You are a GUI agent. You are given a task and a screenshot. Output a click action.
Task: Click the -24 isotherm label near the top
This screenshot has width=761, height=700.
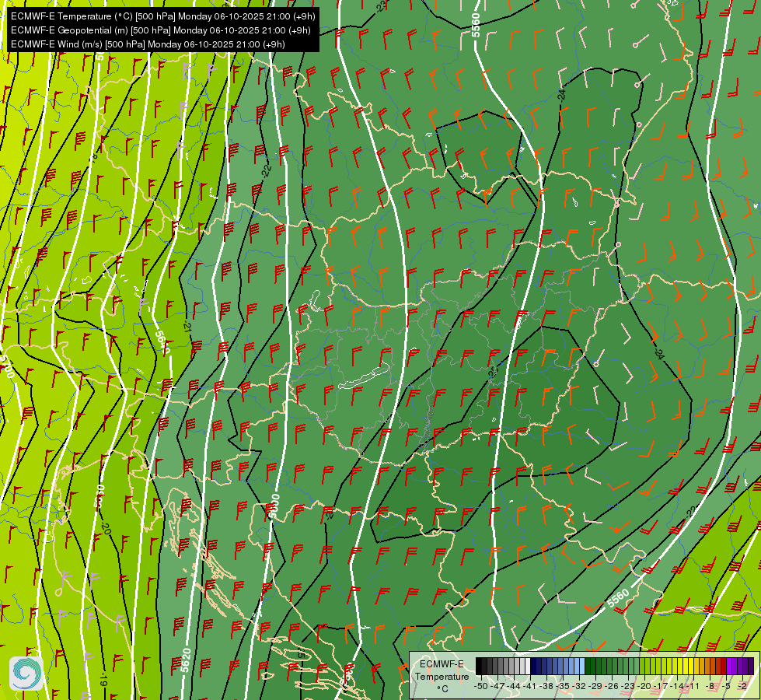[561, 94]
